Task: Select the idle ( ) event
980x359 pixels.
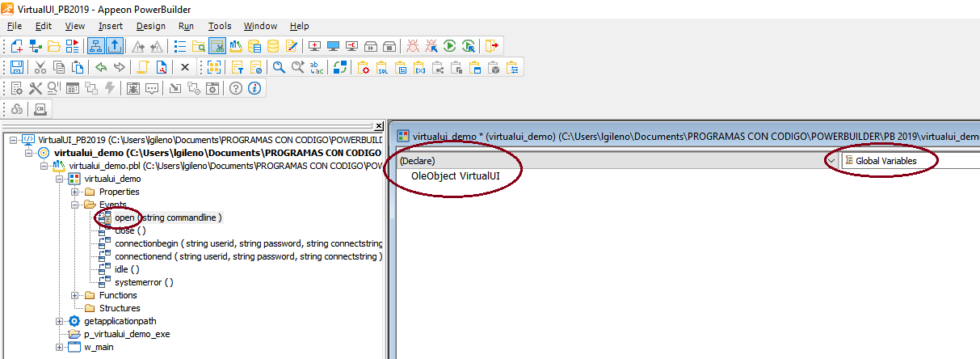Action: click(x=127, y=269)
